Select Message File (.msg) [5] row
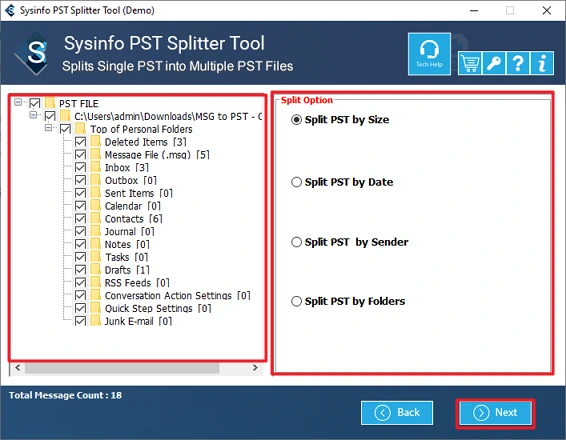This screenshot has width=566, height=440. pyautogui.click(x=157, y=154)
